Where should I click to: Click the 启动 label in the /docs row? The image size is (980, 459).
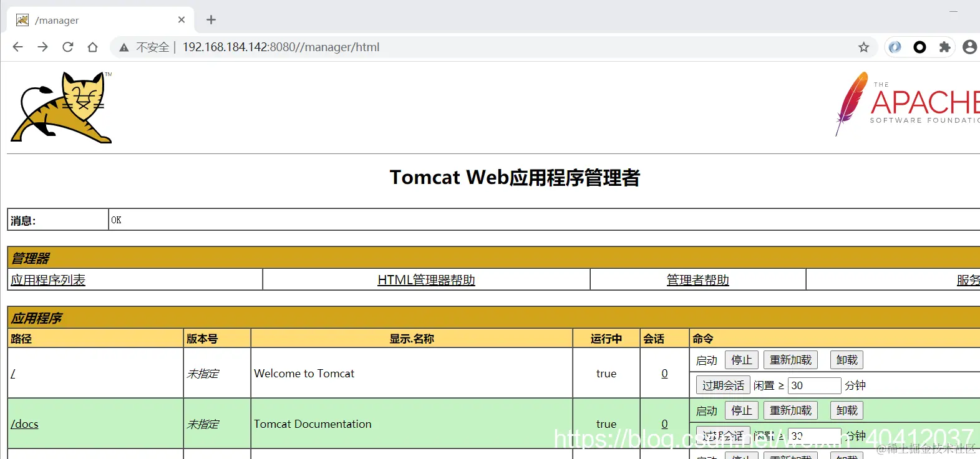point(707,411)
